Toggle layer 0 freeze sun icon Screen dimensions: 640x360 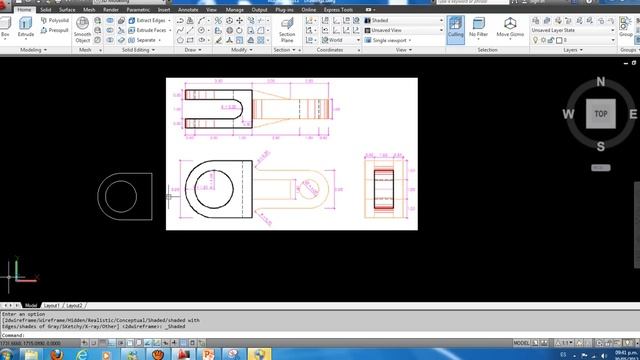click(543, 40)
